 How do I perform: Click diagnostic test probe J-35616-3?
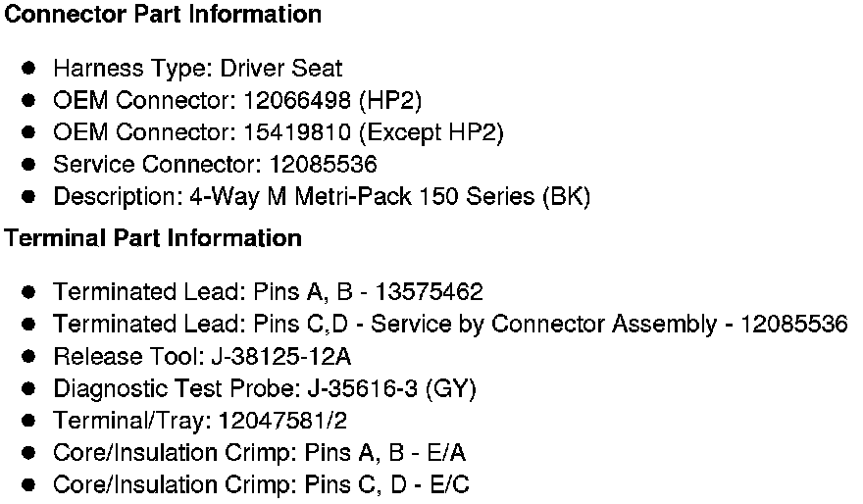(361, 388)
